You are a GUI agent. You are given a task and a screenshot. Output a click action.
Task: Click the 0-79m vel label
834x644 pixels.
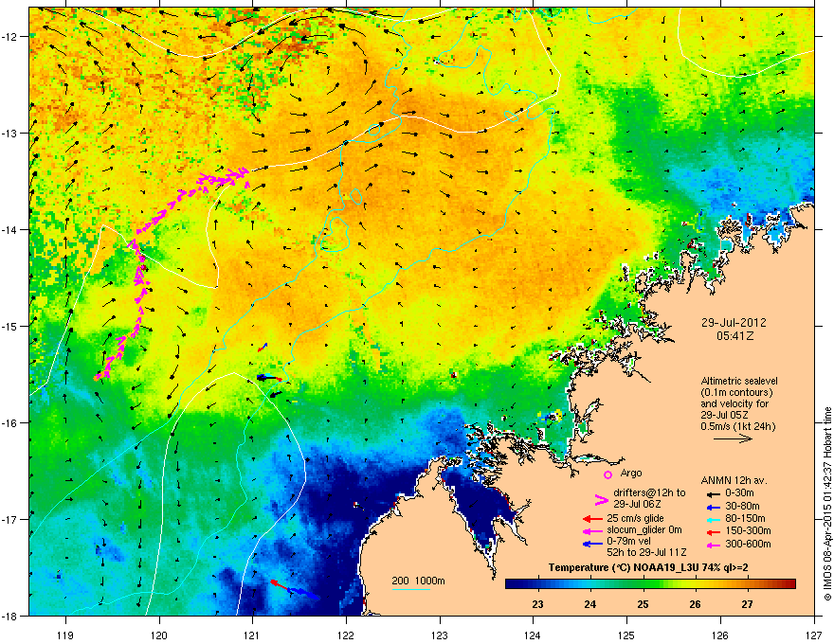pos(628,542)
